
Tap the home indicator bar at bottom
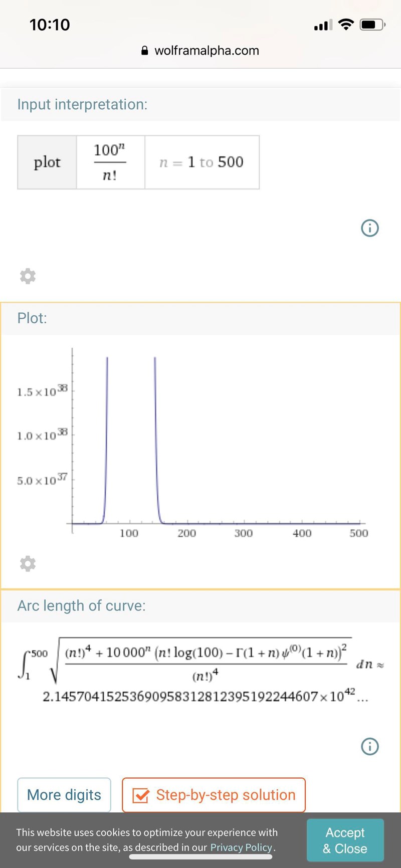tap(200, 856)
